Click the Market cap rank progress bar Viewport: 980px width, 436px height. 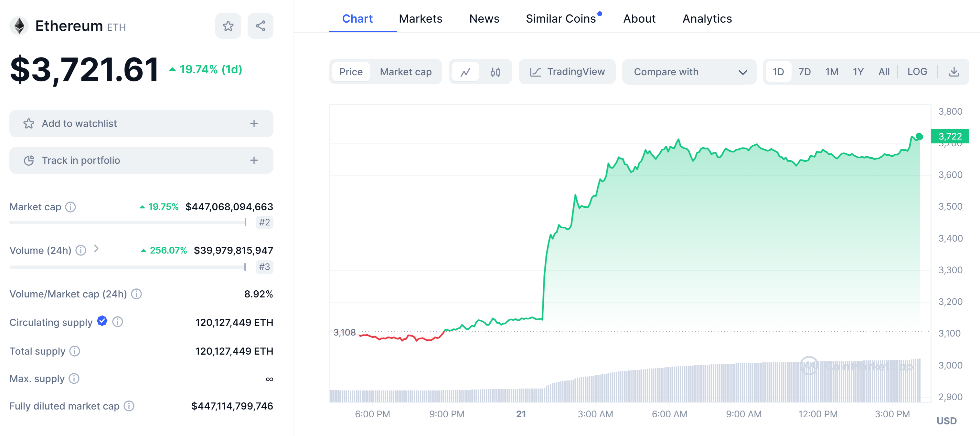[x=128, y=223]
